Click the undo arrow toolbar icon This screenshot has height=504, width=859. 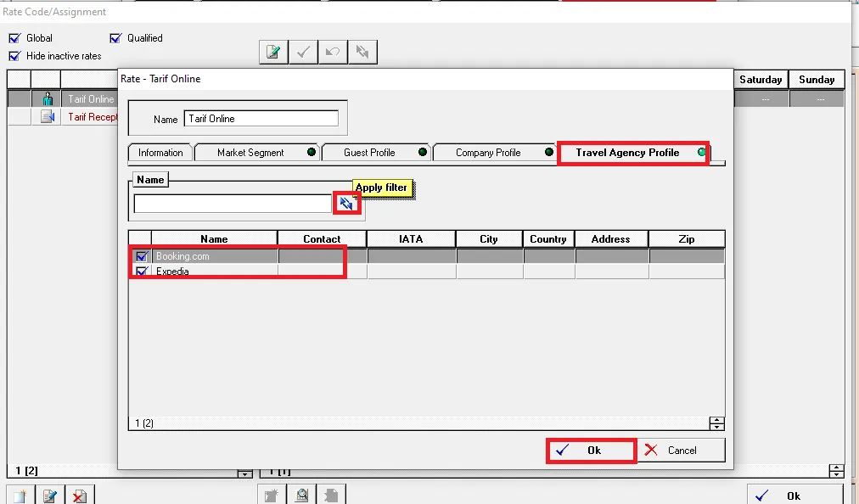(333, 52)
